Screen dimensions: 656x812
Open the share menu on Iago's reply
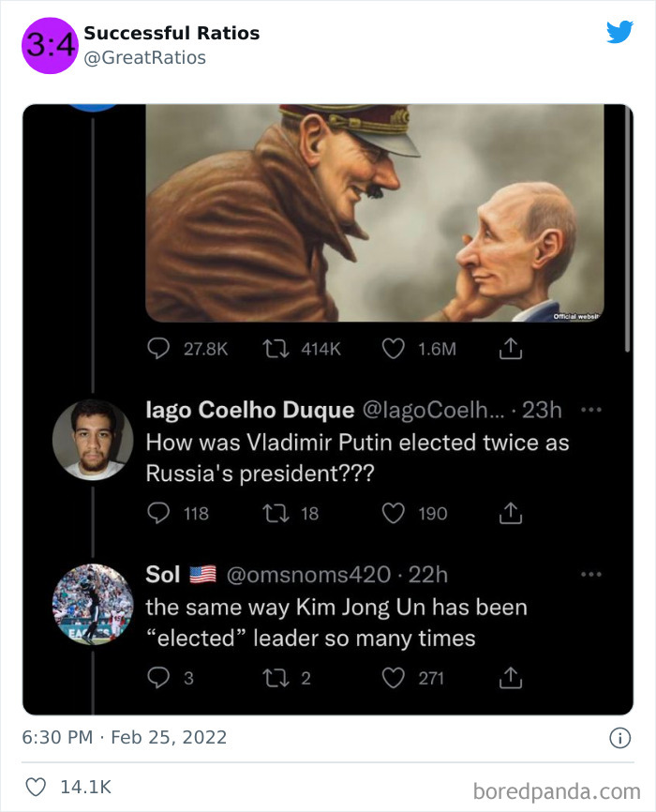[511, 514]
